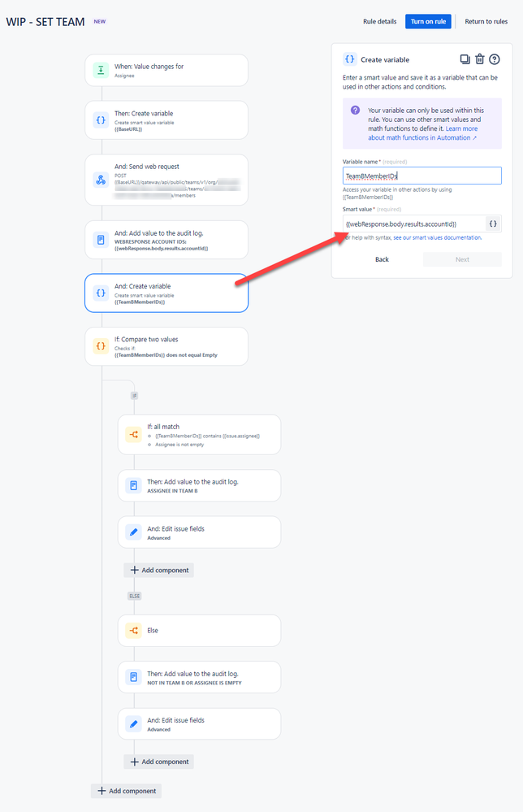Click the duplicate icon in the Create variable panel
The height and width of the screenshot is (812, 523).
pos(465,59)
